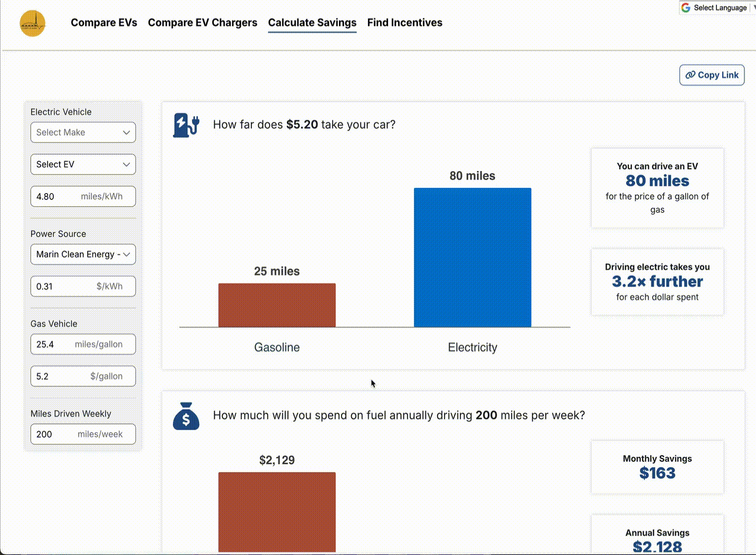Copy the page link with Copy Link
Viewport: 756px width, 555px height.
pyautogui.click(x=712, y=75)
